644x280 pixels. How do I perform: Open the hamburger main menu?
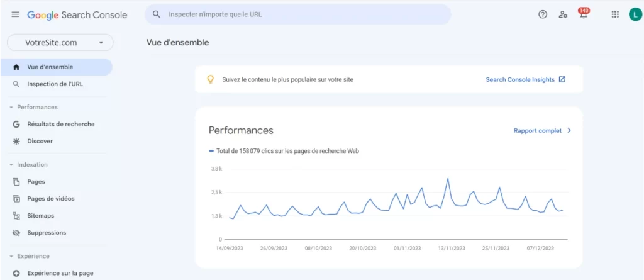click(15, 14)
